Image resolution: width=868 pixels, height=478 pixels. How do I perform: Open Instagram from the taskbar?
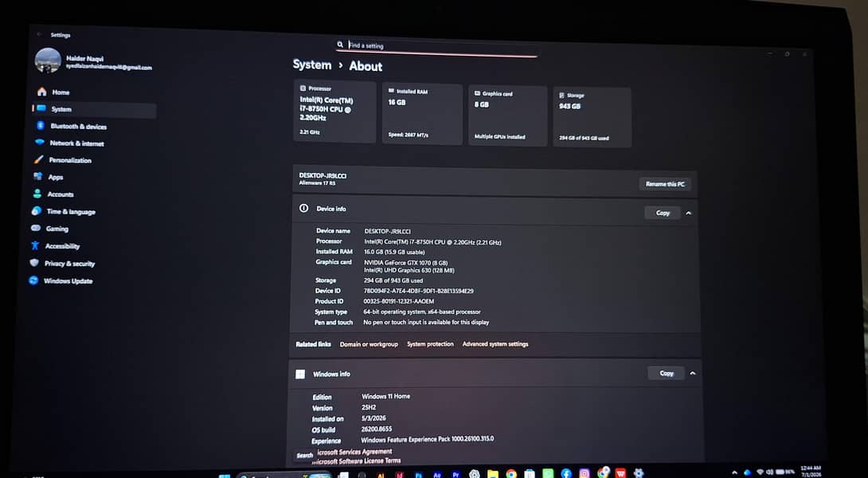[x=584, y=473]
